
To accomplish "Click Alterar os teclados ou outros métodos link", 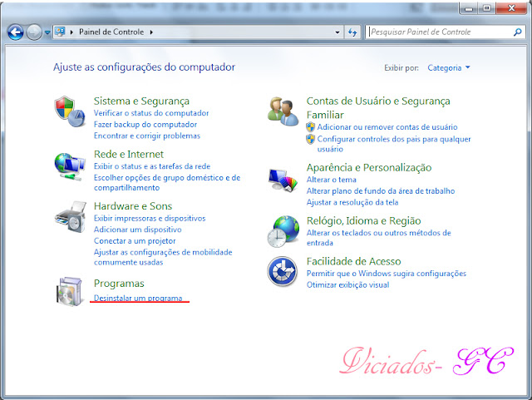I will click(379, 238).
